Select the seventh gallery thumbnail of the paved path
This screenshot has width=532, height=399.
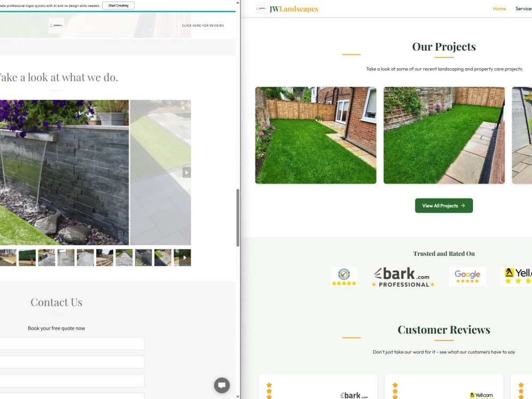click(124, 257)
